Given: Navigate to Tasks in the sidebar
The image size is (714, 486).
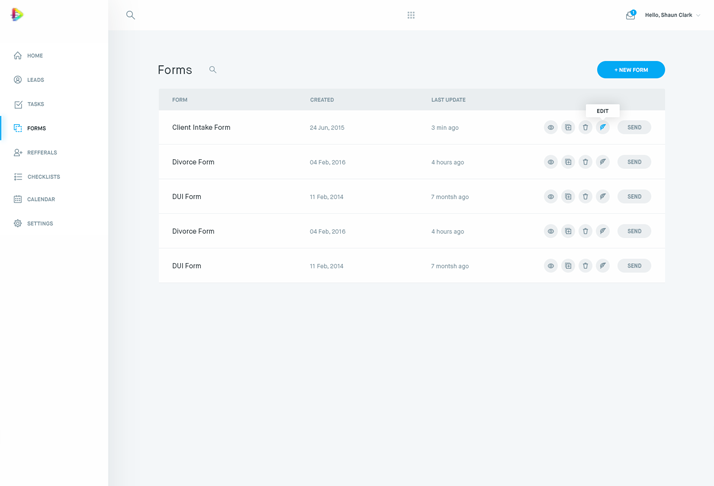Looking at the screenshot, I should point(35,104).
